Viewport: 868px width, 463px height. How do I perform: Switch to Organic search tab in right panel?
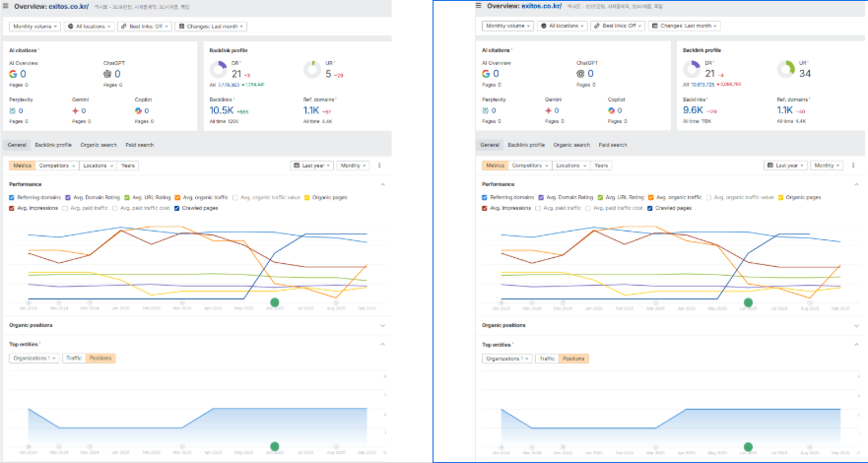click(570, 145)
